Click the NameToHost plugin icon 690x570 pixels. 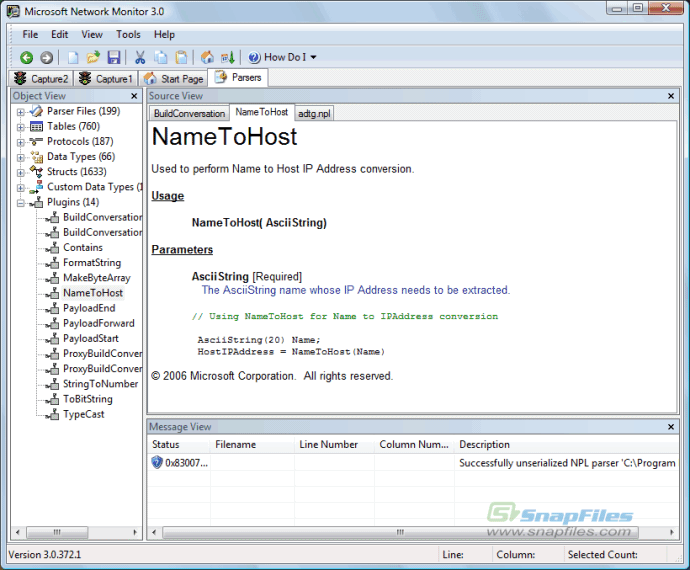(52, 293)
